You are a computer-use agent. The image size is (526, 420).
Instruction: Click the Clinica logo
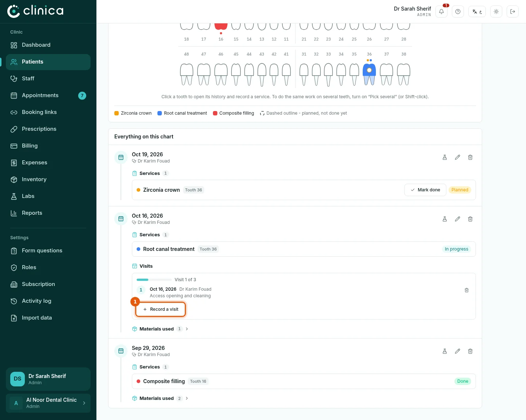tap(35, 11)
